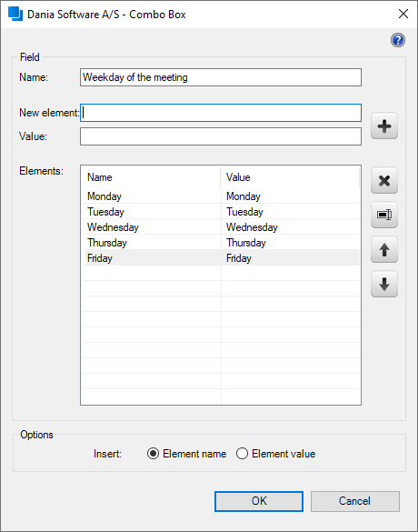Select the Monday row in Elements
Screen dimensions: 418x532
(220, 196)
